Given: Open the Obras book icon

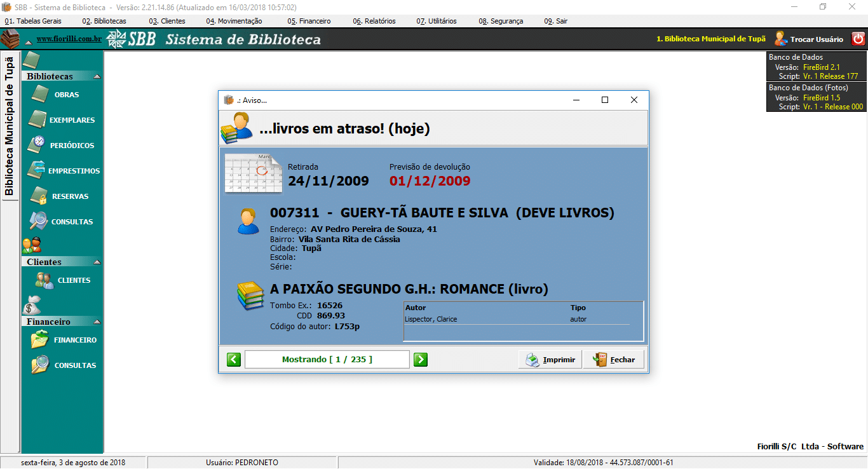Looking at the screenshot, I should tap(39, 95).
